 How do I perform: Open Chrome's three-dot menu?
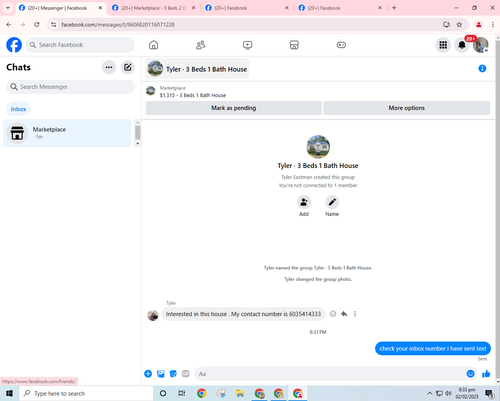pos(493,25)
